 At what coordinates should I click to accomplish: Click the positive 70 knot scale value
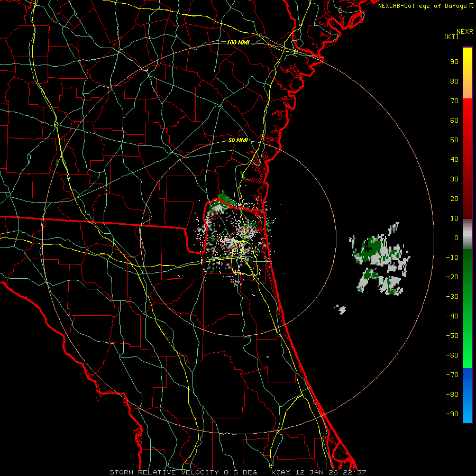coord(454,101)
